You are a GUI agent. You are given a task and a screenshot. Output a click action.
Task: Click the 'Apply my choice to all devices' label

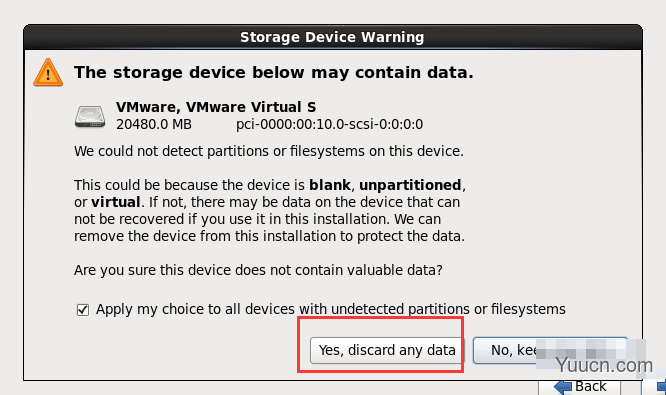tap(330, 309)
